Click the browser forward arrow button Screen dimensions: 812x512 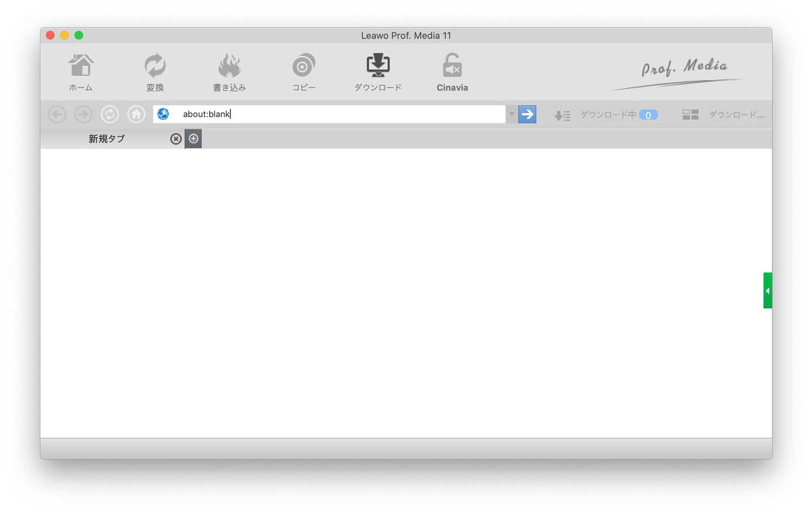pyautogui.click(x=83, y=114)
